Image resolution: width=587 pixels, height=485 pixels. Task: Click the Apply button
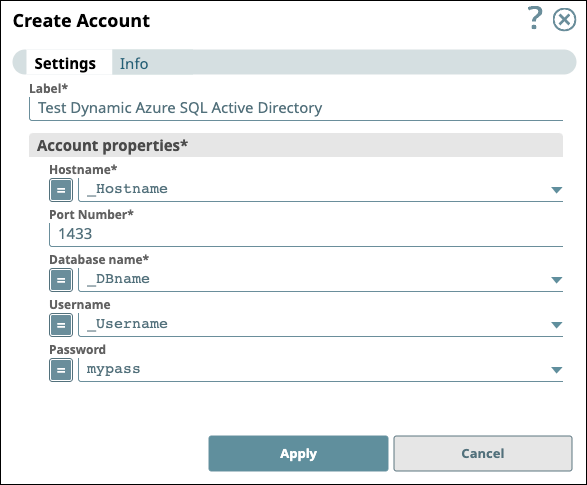tap(298, 453)
